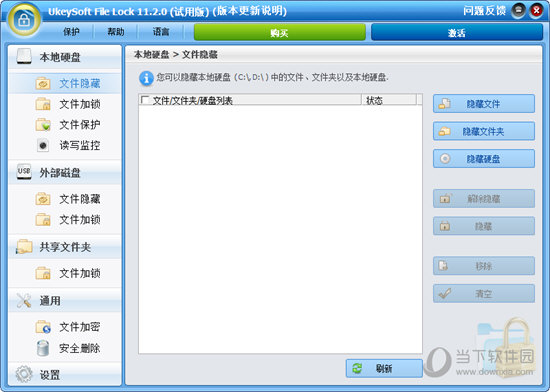Open the 语言 menu

pyautogui.click(x=161, y=32)
